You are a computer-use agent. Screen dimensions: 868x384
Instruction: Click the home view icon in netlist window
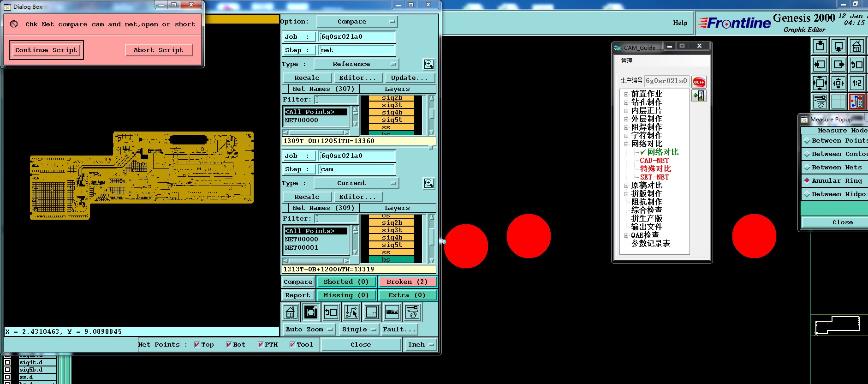[290, 312]
